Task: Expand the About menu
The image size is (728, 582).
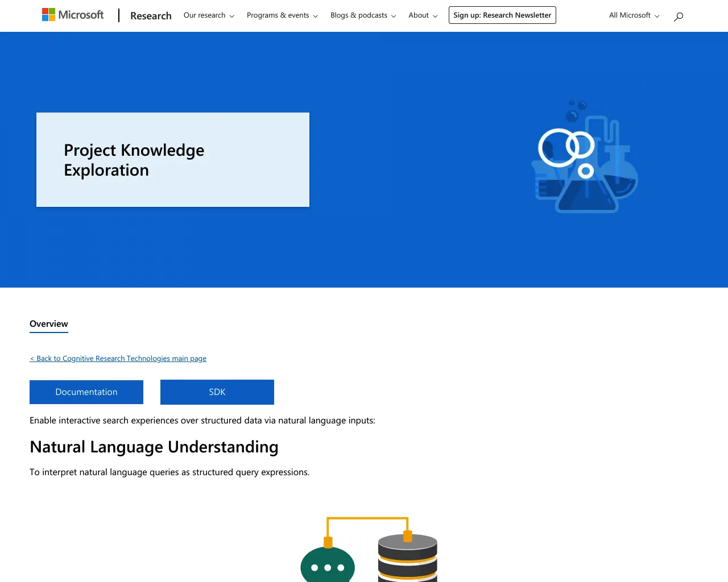Action: (x=419, y=15)
